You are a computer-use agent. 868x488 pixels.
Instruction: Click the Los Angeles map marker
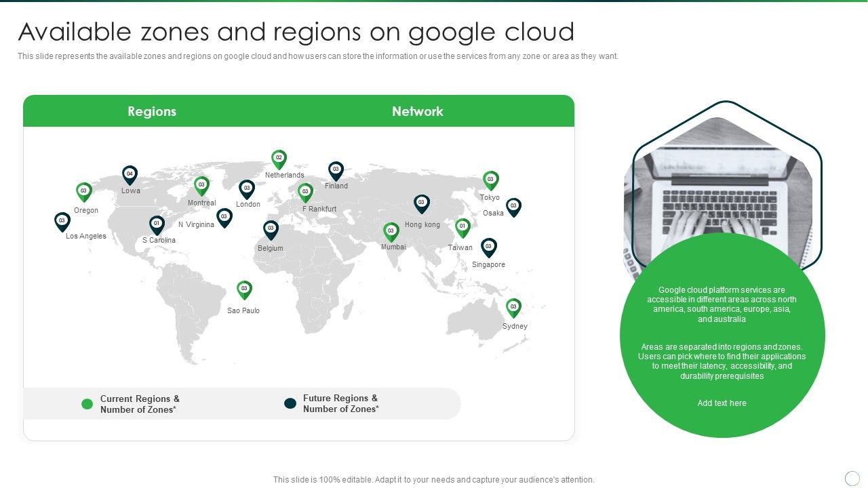tap(62, 222)
